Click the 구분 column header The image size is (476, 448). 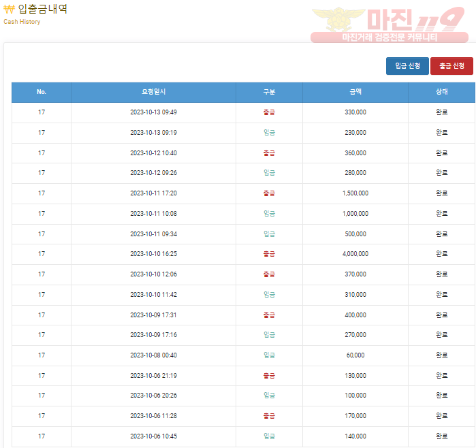(x=269, y=92)
